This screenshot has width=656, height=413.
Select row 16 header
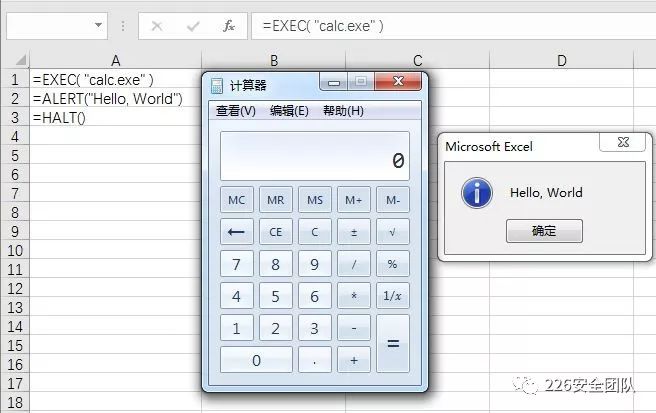point(15,364)
